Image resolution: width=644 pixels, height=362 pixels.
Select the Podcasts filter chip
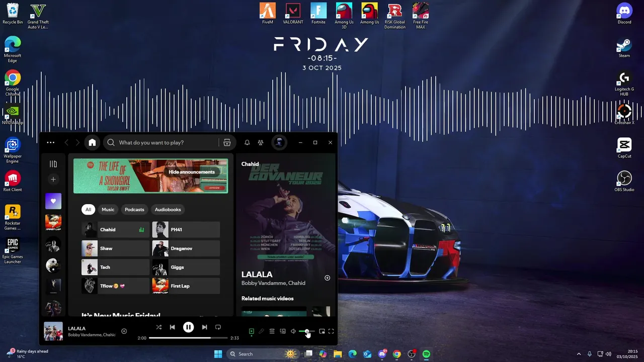coord(134,210)
